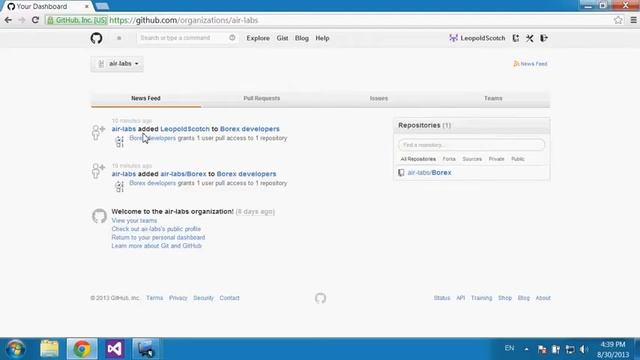Switch to Pull Requests tab

[262, 98]
